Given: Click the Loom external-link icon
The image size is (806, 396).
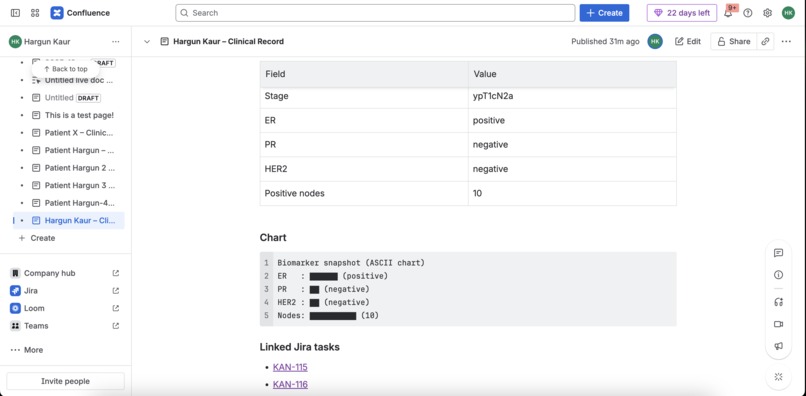Looking at the screenshot, I should 116,308.
